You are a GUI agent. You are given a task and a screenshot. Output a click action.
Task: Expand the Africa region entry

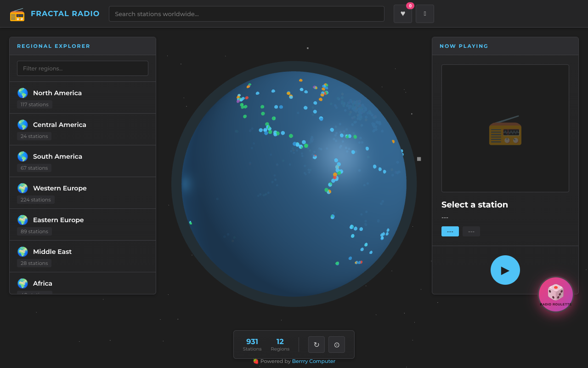[83, 283]
